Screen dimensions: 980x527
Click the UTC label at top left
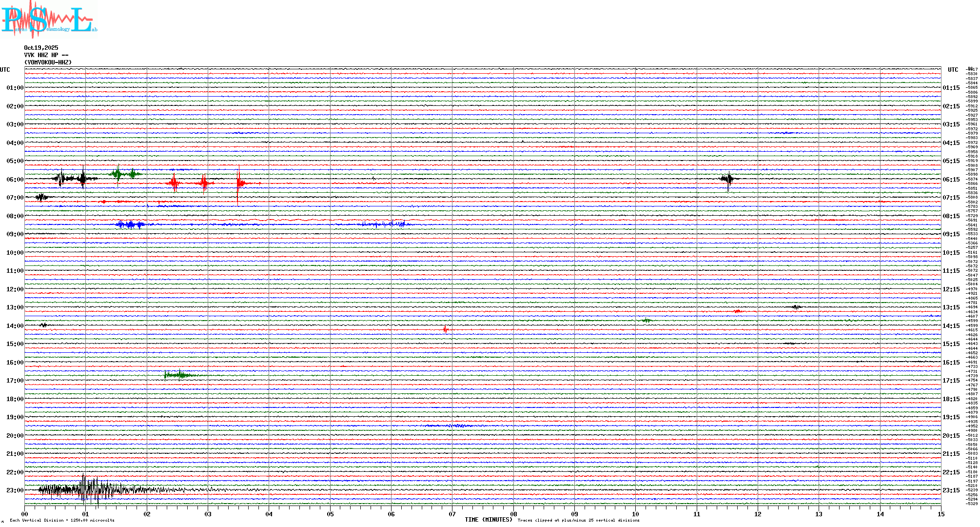[5, 70]
